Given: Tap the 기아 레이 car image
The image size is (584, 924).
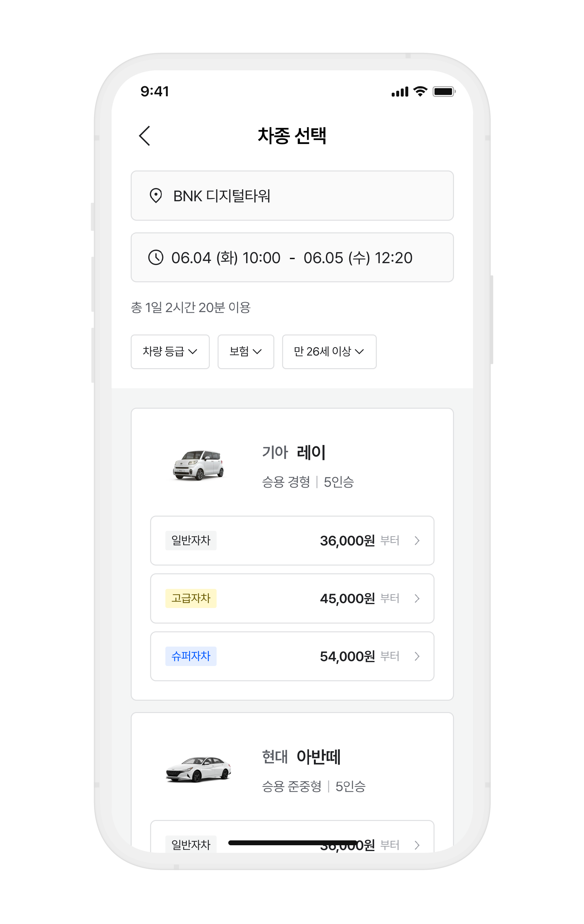Looking at the screenshot, I should 198,465.
